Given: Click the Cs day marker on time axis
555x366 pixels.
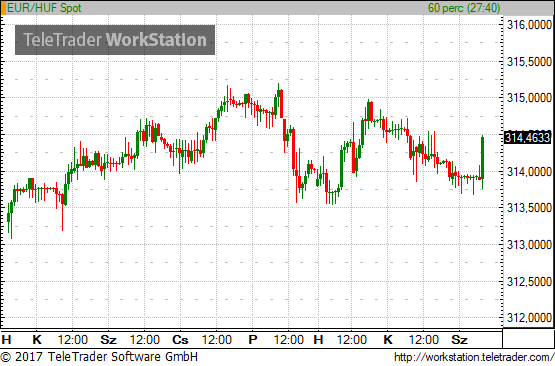Looking at the screenshot, I should tap(180, 340).
